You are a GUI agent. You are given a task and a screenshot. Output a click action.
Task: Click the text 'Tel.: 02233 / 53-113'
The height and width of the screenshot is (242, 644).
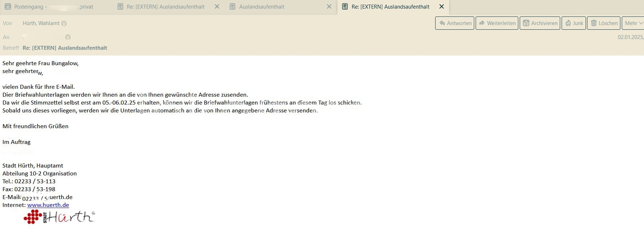click(x=29, y=181)
